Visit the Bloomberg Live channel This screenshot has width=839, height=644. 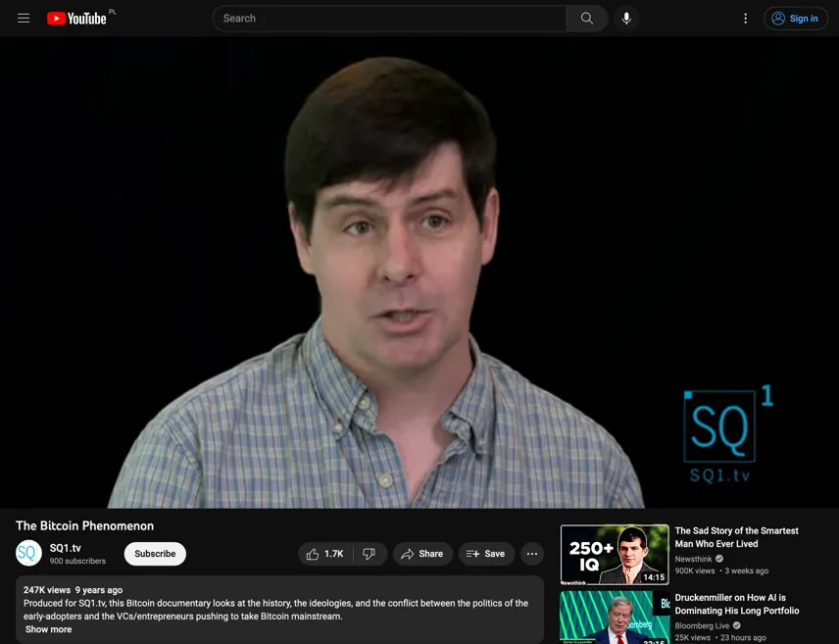pos(702,625)
